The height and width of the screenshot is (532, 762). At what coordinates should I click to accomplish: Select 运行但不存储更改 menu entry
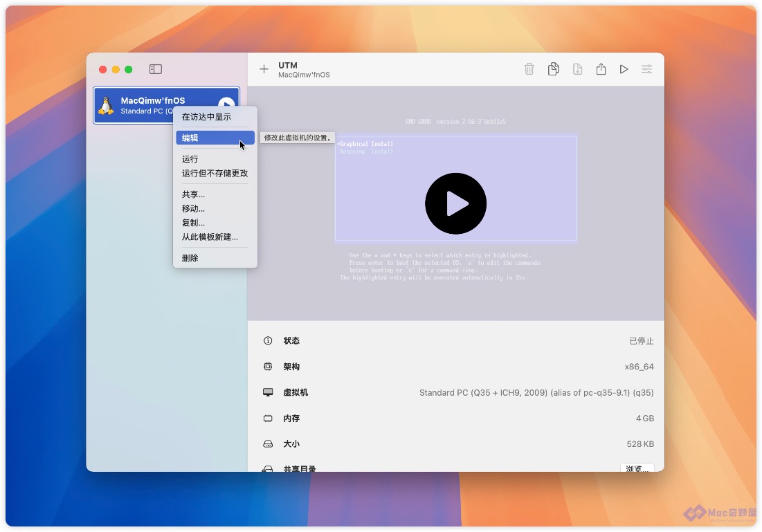tap(215, 174)
